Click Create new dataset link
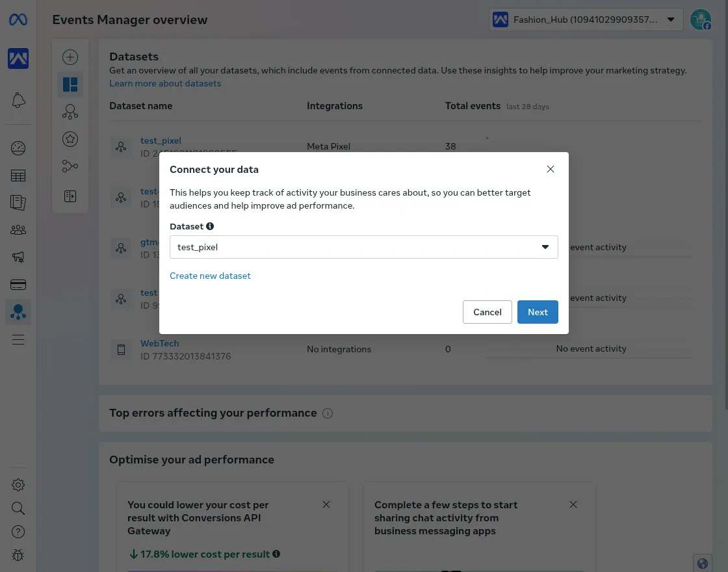Viewport: 728px width, 572px height. click(x=210, y=276)
